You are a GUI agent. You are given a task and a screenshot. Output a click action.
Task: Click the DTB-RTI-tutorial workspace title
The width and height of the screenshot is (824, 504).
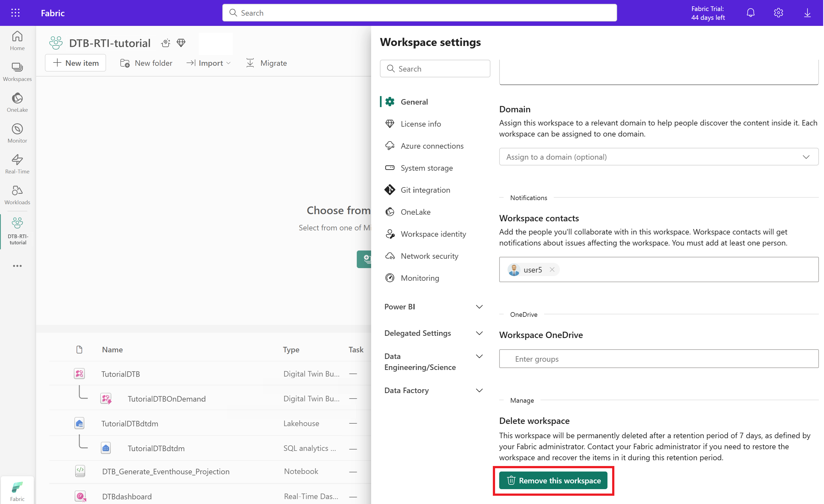110,43
